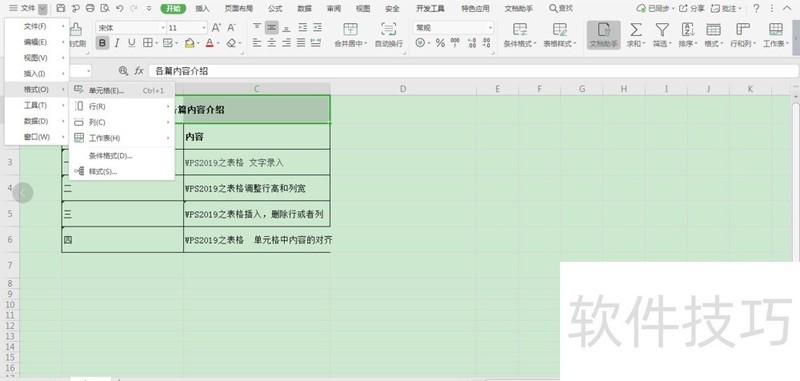Open the font size dropdown showing 11

click(187, 28)
